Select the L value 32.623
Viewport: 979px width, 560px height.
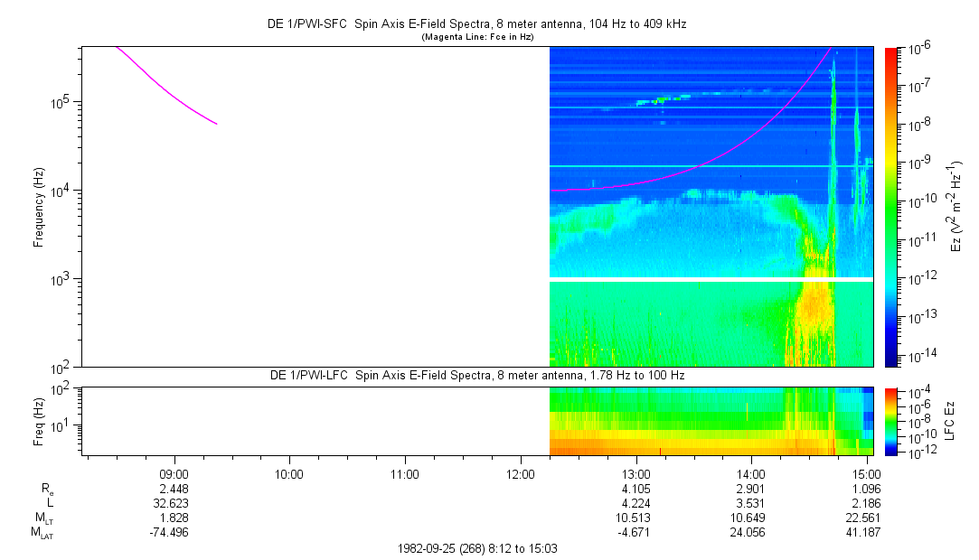[x=174, y=502]
